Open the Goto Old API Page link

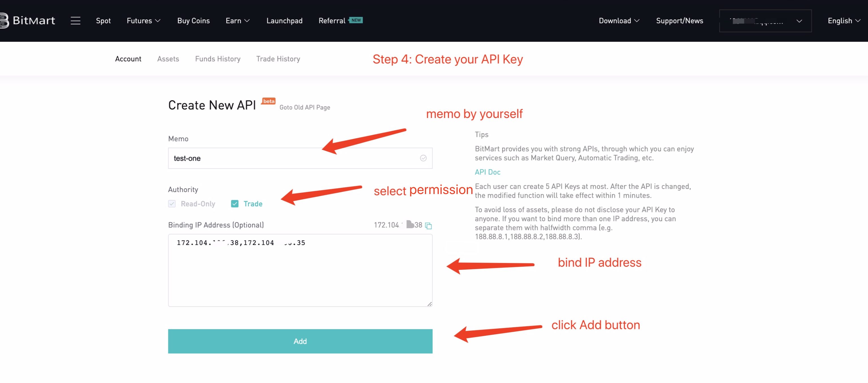tap(305, 107)
